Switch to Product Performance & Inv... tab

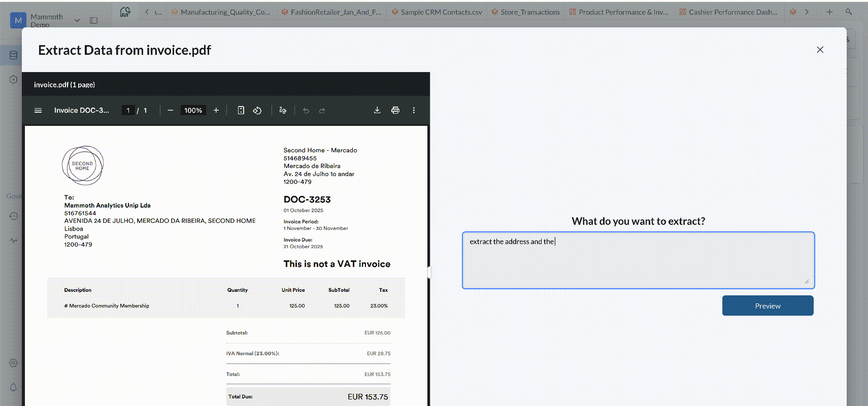click(x=619, y=12)
